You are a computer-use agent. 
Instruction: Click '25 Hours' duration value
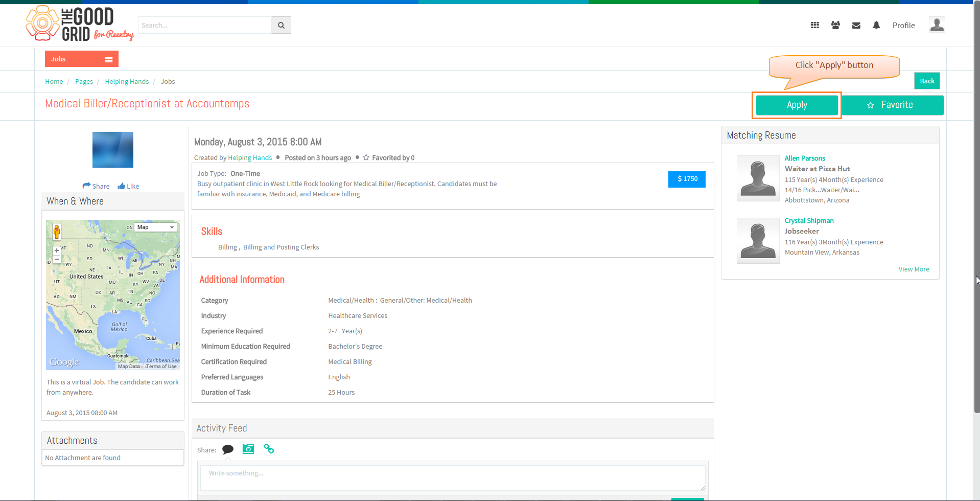tap(341, 392)
